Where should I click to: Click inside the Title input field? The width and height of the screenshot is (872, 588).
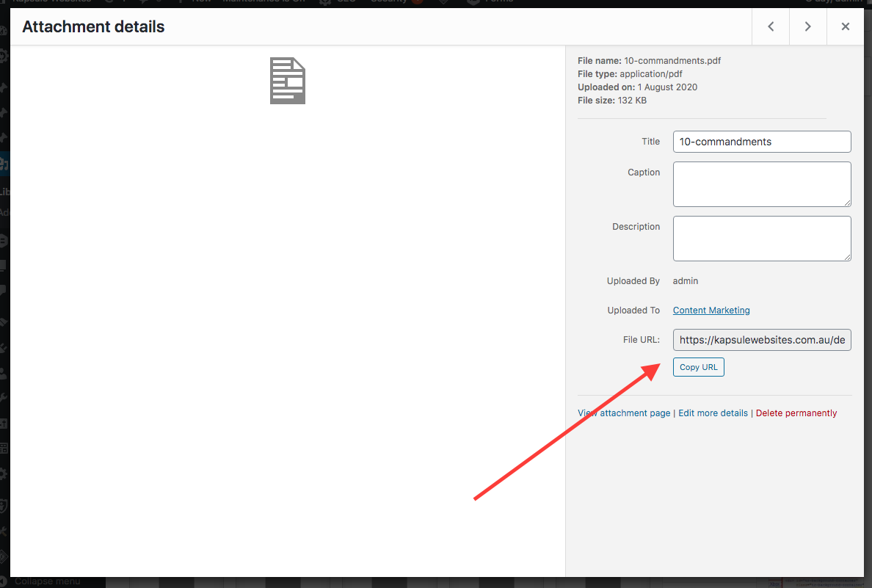pyautogui.click(x=761, y=141)
